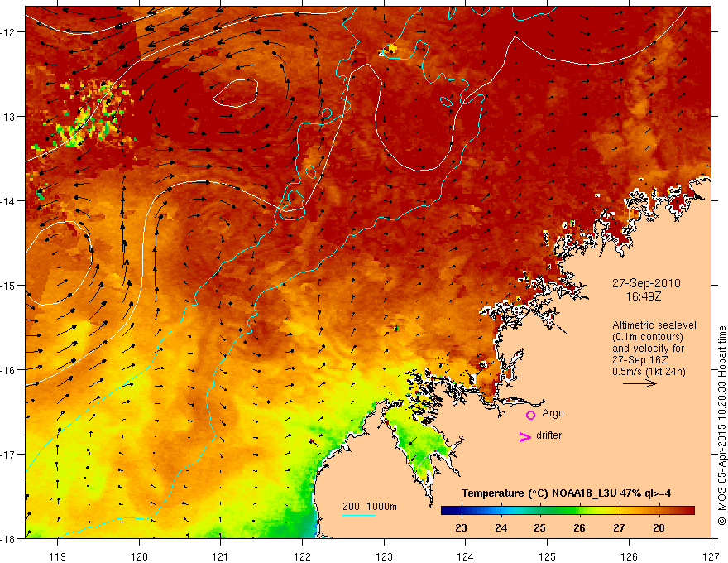Image resolution: width=728 pixels, height=563 pixels.
Task: Click the '27-Sep 16Z' legend line
Action: (x=640, y=359)
